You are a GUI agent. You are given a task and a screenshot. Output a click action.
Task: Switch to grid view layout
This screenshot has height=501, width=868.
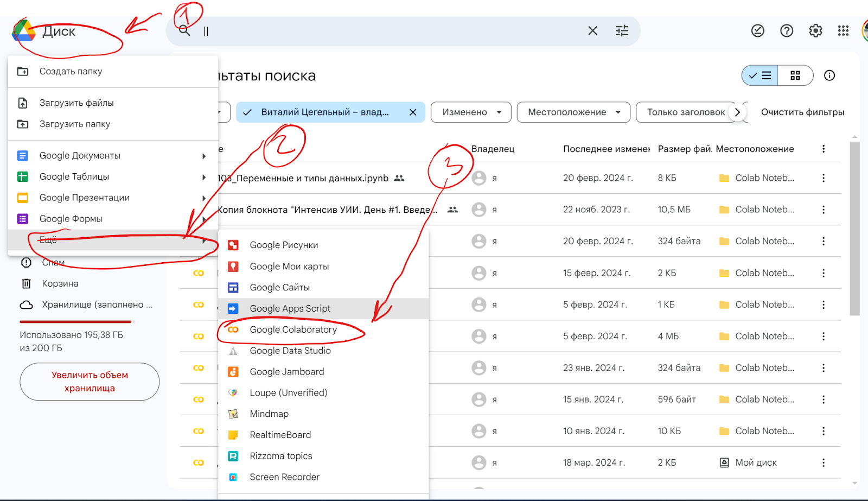795,75
